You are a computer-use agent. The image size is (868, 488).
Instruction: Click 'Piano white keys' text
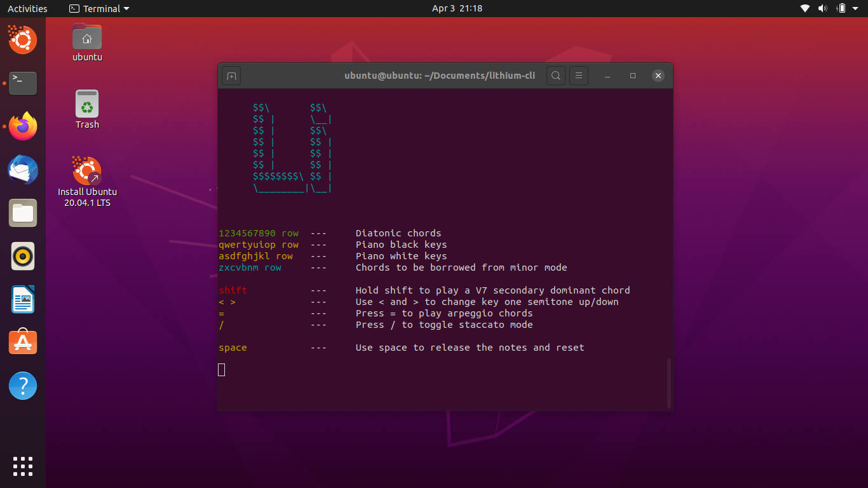point(402,256)
